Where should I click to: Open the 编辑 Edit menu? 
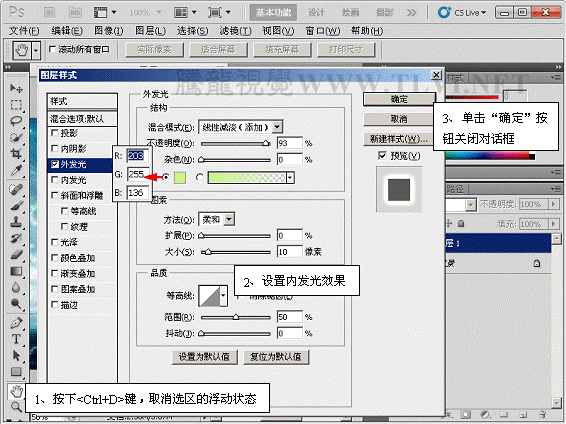pyautogui.click(x=67, y=31)
